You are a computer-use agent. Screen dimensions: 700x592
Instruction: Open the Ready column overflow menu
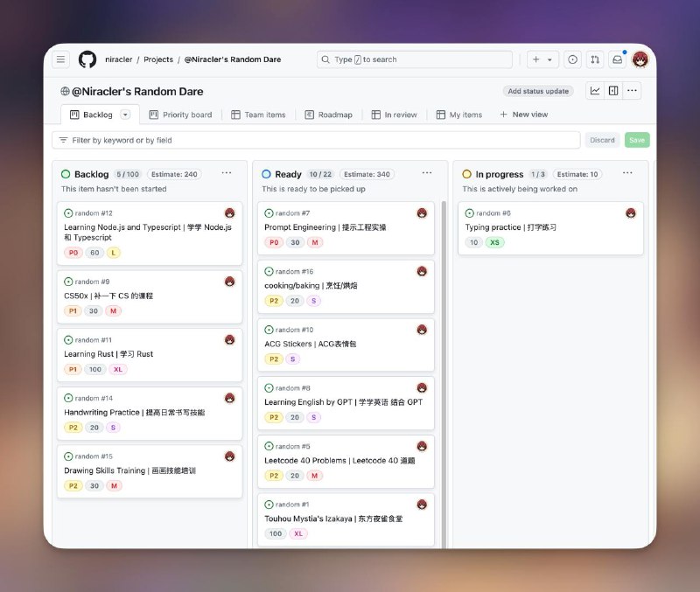(428, 174)
